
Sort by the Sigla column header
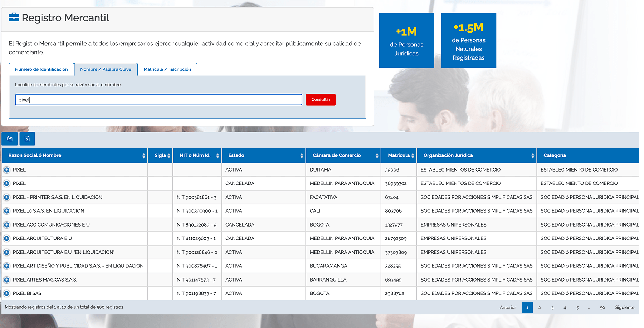pyautogui.click(x=160, y=155)
